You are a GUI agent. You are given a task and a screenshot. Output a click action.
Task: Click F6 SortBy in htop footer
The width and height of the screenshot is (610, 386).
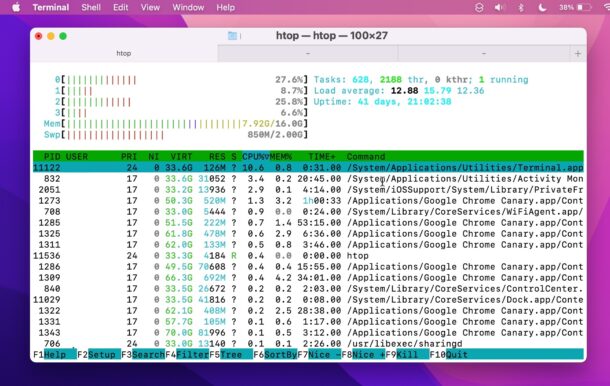click(275, 354)
